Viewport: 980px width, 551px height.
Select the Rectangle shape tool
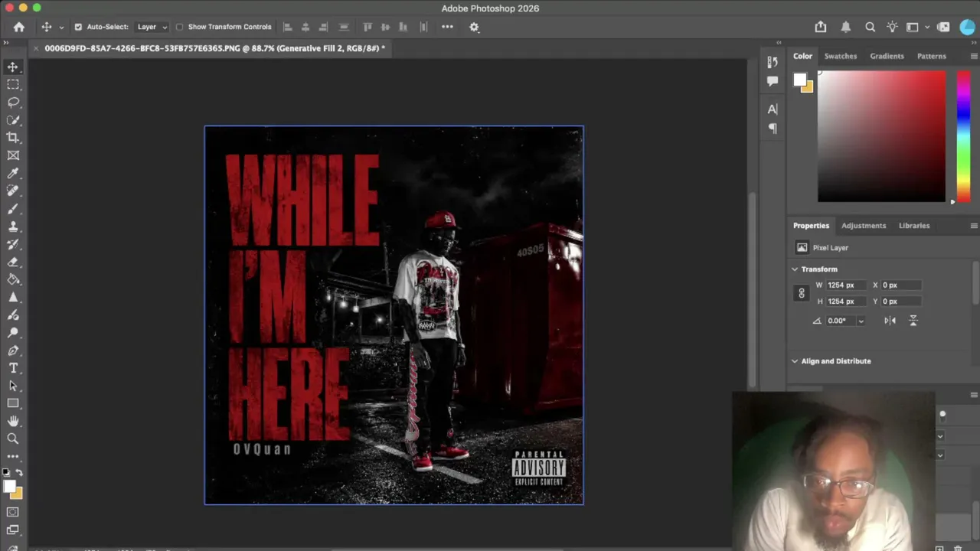tap(13, 403)
